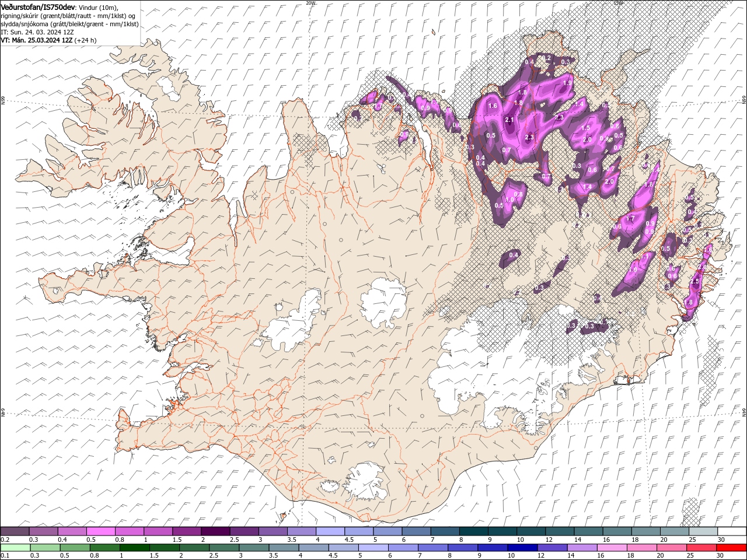The height and width of the screenshot is (560, 747).
Task: Click the red swatch ending the lower legend row
Action: (731, 548)
